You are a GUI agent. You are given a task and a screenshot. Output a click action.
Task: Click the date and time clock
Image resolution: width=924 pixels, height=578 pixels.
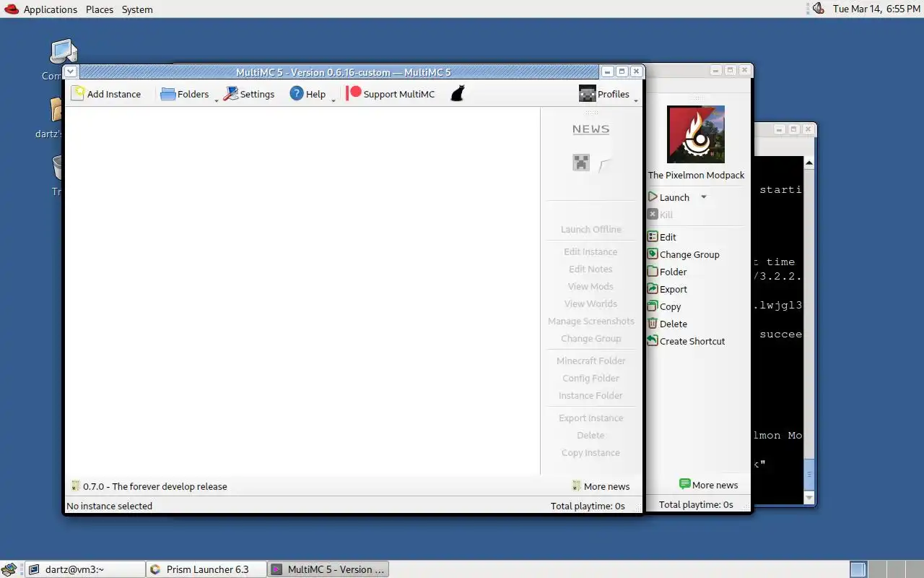[x=876, y=9]
